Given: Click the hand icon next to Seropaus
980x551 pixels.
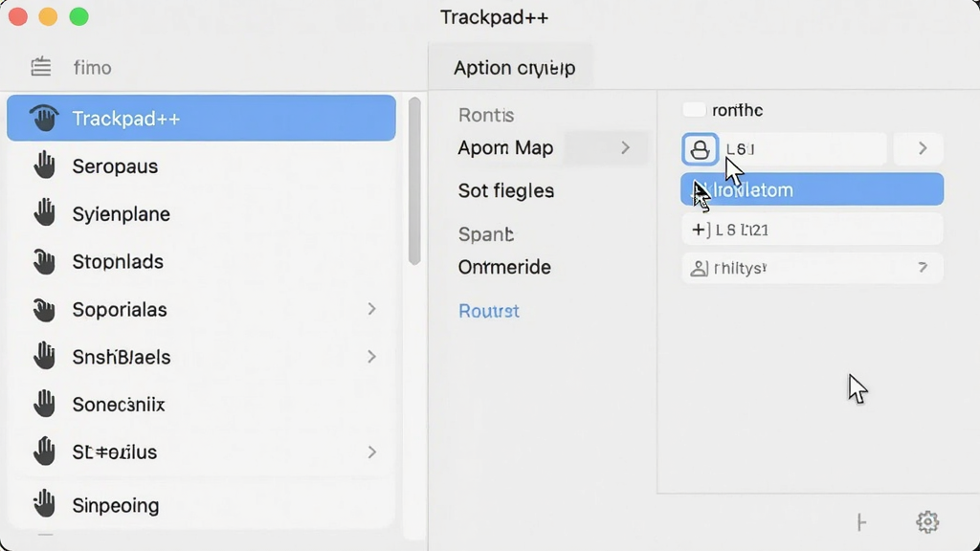Looking at the screenshot, I should coord(44,165).
